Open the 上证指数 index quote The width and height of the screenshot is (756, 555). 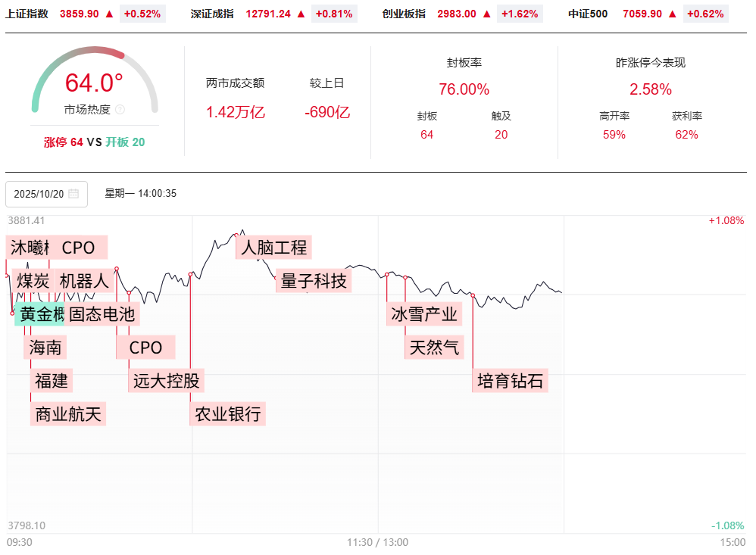[27, 14]
